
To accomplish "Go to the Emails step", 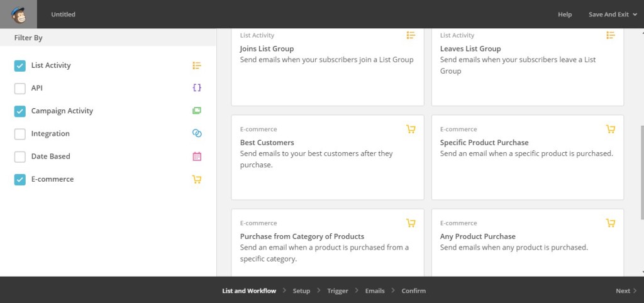I will tap(375, 290).
